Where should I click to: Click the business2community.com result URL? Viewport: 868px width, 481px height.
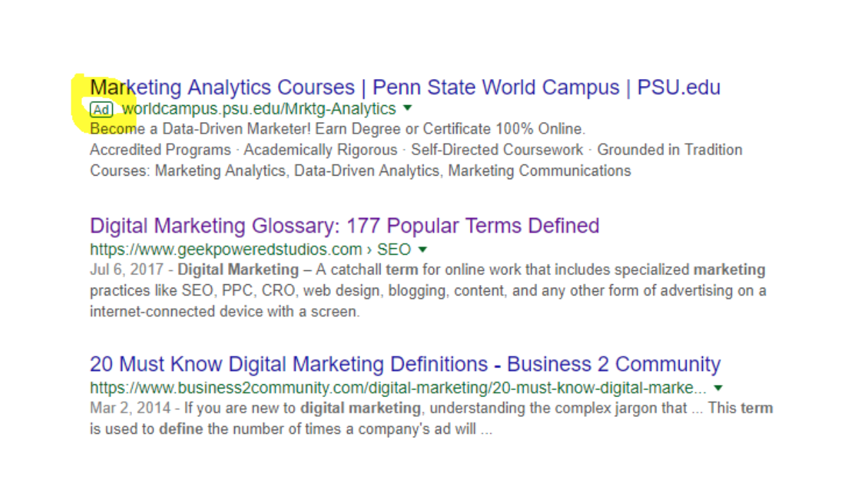coord(398,387)
